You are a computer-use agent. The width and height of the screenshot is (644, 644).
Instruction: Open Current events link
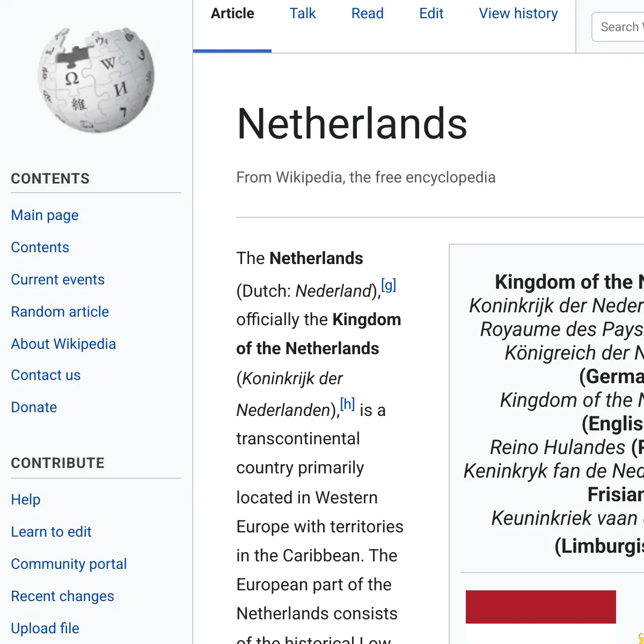[x=58, y=280]
